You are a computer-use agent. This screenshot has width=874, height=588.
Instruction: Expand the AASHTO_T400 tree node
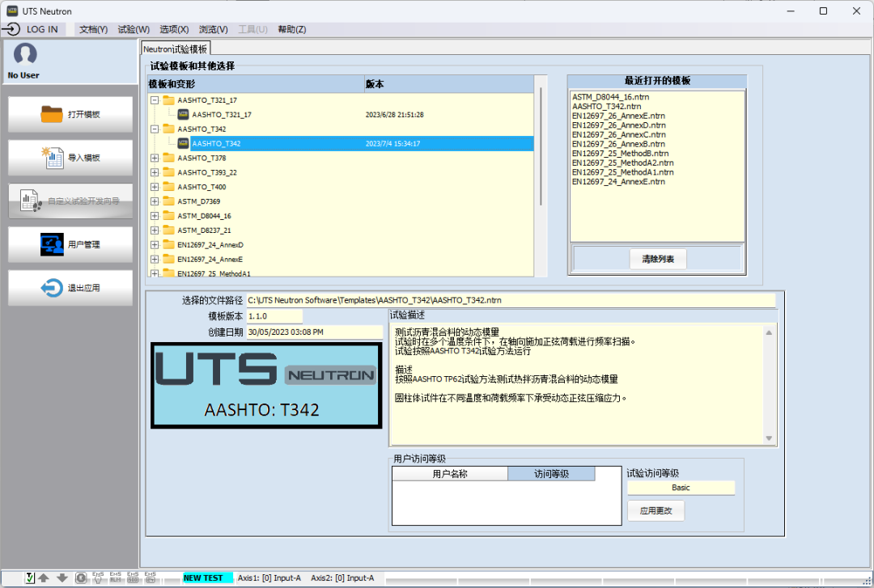[155, 188]
